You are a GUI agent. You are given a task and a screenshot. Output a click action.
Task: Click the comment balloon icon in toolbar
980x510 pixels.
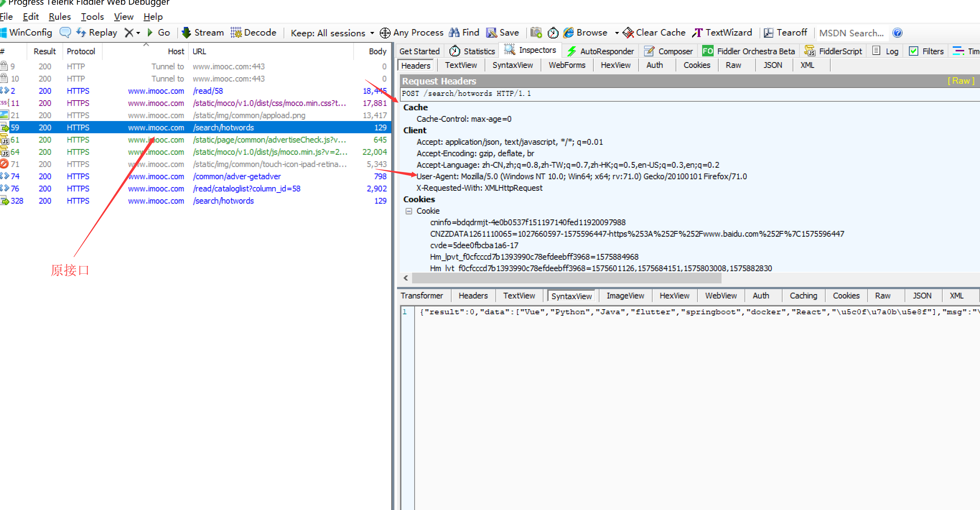point(65,33)
